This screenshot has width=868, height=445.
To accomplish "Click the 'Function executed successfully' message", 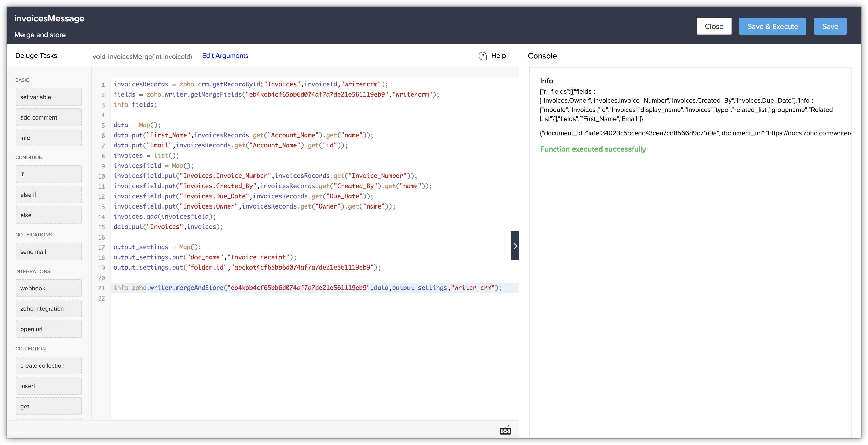I will click(x=593, y=149).
